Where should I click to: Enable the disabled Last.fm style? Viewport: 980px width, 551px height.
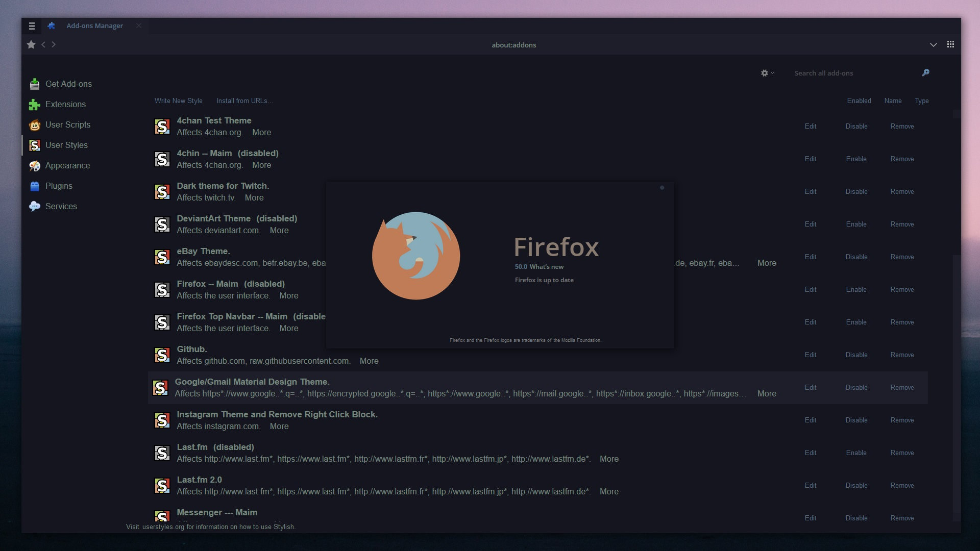pos(856,453)
